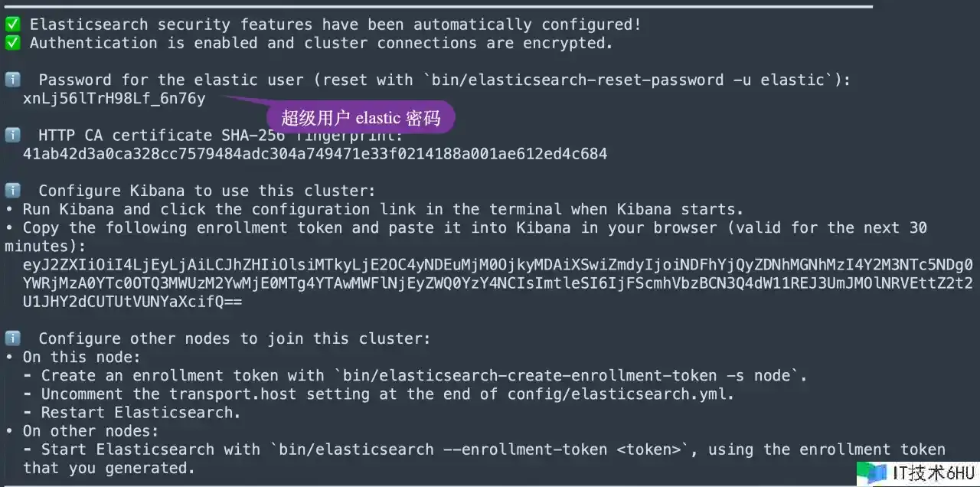Click the green checkmark beside Authentication is enabled
The height and width of the screenshot is (487, 980).
12,43
